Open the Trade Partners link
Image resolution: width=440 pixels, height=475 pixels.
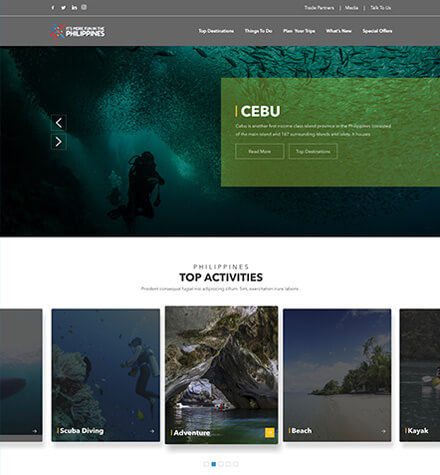point(319,8)
